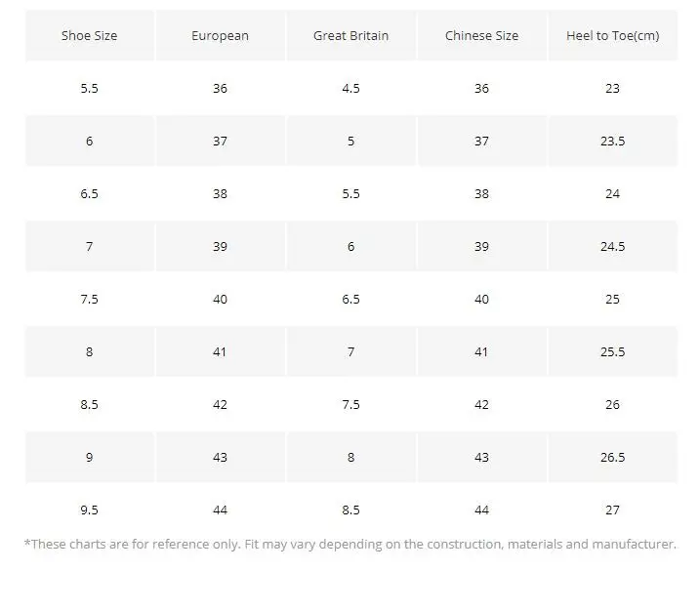
Task: Select Chinese Size 43 cell
Action: tap(481, 457)
